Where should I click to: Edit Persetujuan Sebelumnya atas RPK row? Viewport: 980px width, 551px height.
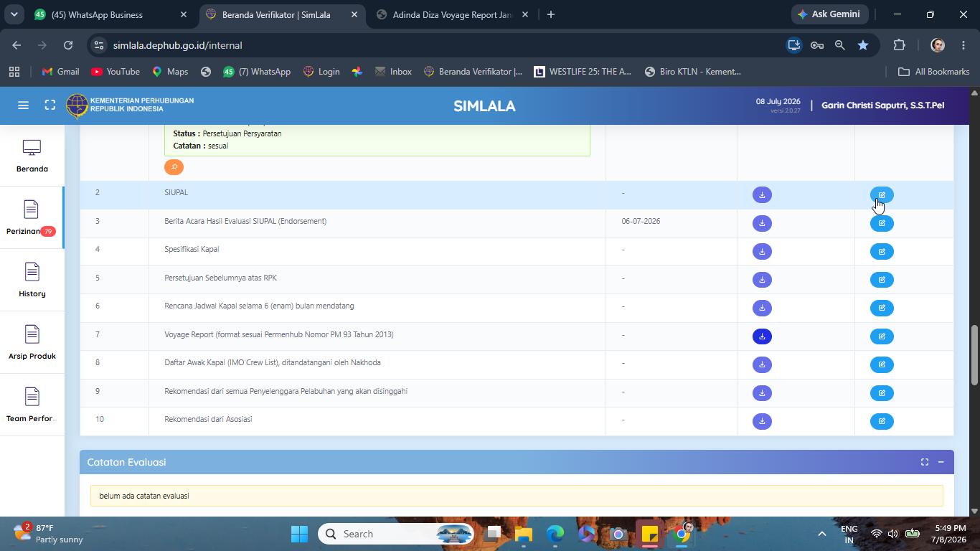pos(882,280)
